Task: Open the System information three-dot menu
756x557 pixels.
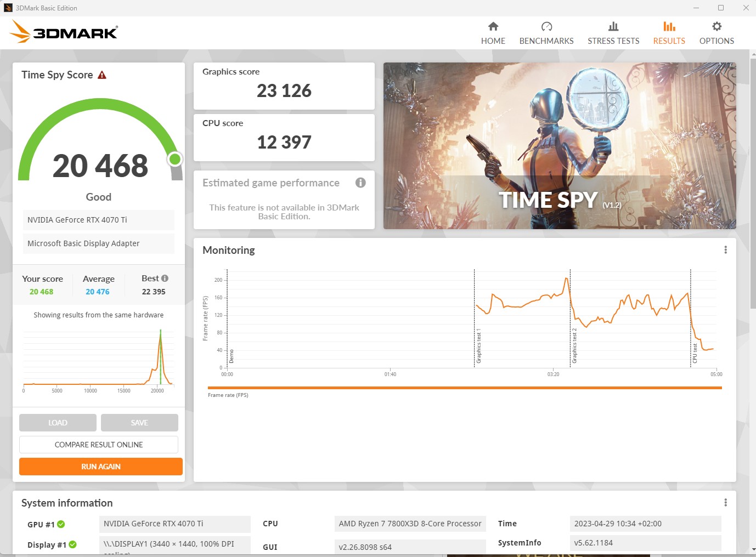Action: pos(725,503)
